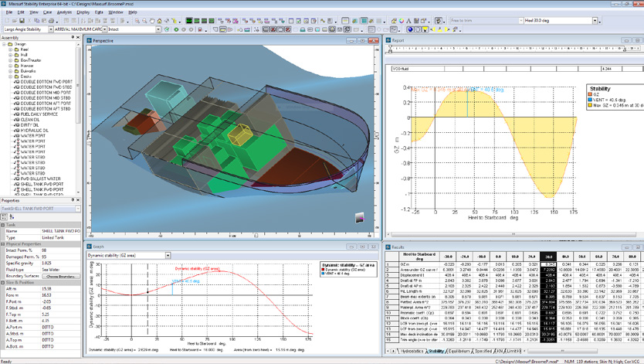Switch to the Specified results tab
Viewport: 644px width, 364px height.
(483, 352)
